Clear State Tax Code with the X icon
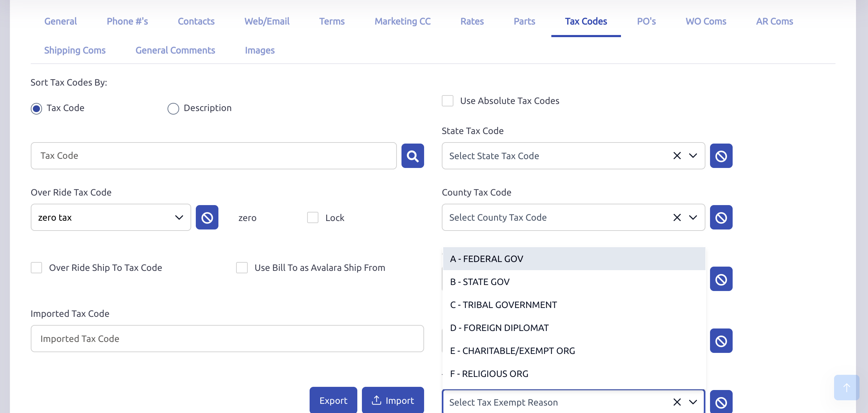Screen dimensions: 868x413 [677, 156]
